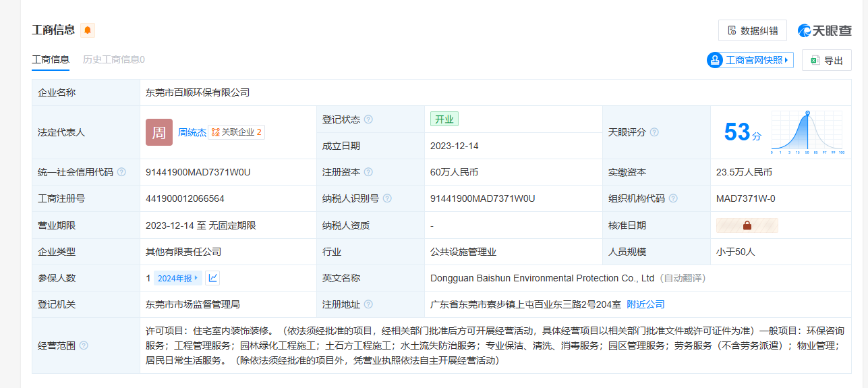Click the 天眼查 logo

[x=824, y=30]
